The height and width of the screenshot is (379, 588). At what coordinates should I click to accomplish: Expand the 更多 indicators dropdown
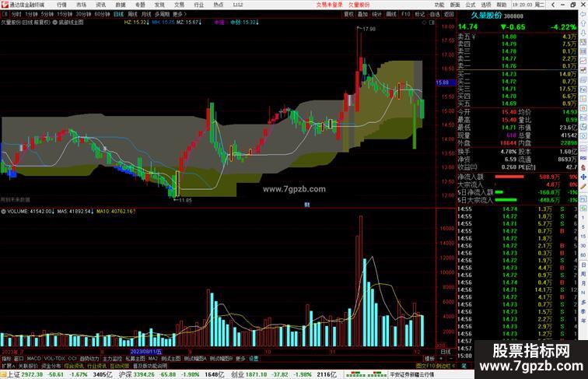(240, 359)
